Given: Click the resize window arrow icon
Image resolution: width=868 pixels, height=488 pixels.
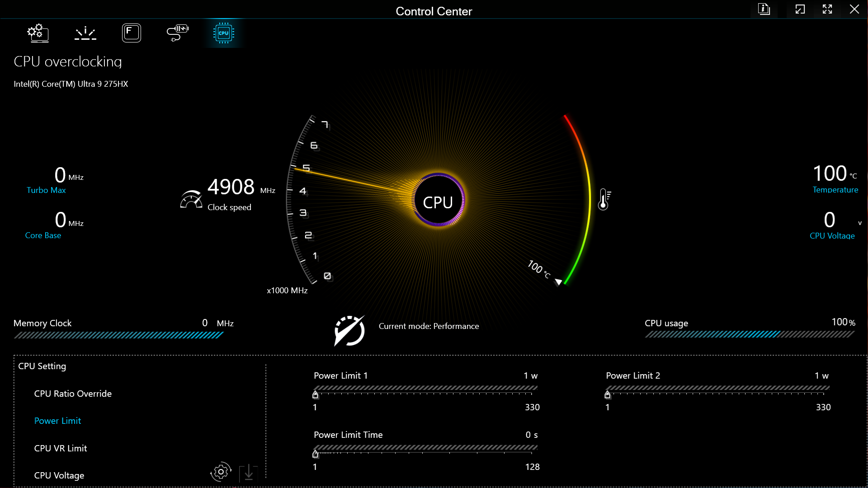Looking at the screenshot, I should [800, 9].
